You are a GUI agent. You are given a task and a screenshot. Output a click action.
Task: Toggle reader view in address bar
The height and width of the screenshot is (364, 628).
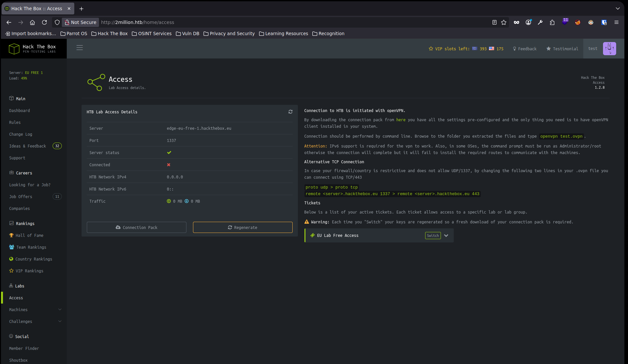pyautogui.click(x=494, y=22)
